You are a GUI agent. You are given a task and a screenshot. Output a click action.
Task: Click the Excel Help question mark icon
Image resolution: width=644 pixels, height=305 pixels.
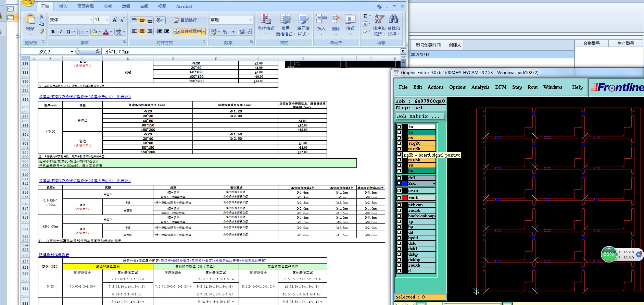click(380, 6)
